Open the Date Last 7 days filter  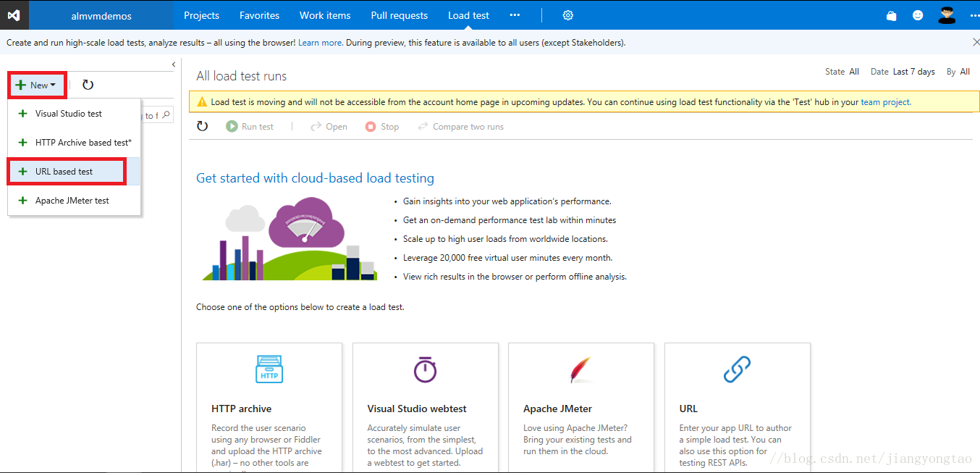coord(903,72)
